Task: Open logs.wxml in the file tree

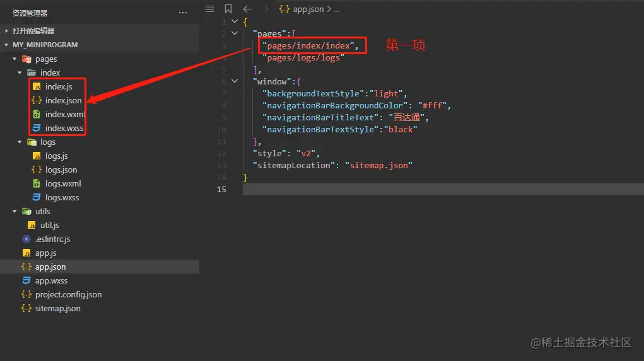Action: click(x=63, y=183)
